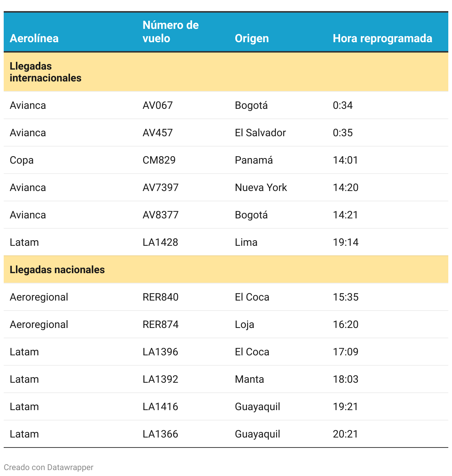Click flight number AV457

[157, 133]
